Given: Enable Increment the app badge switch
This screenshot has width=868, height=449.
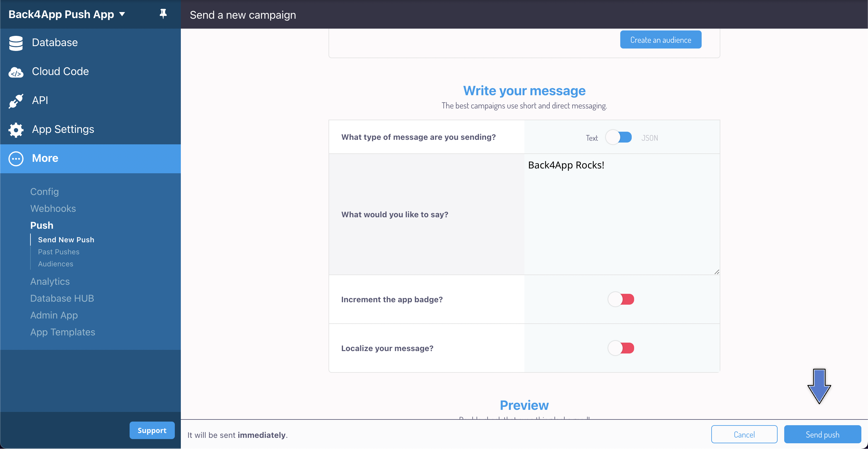Looking at the screenshot, I should [621, 299].
